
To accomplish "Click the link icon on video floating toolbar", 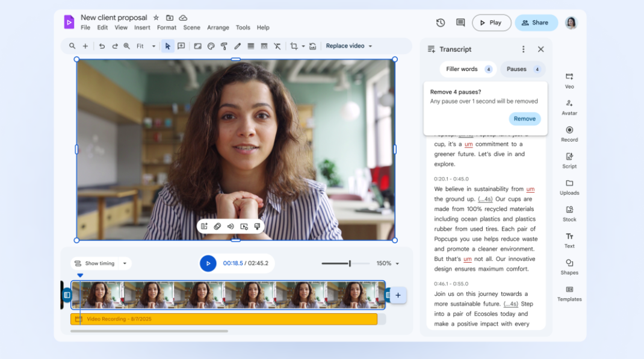I will coord(217,226).
